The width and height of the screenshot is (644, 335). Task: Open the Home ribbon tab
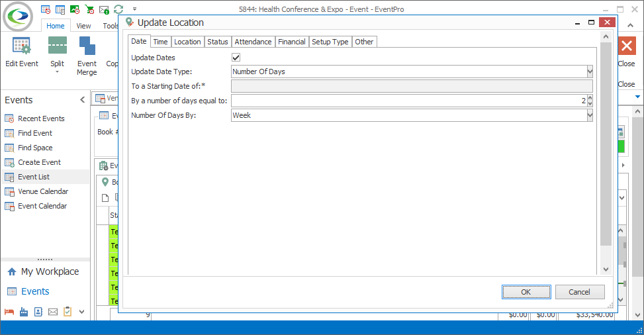point(56,26)
